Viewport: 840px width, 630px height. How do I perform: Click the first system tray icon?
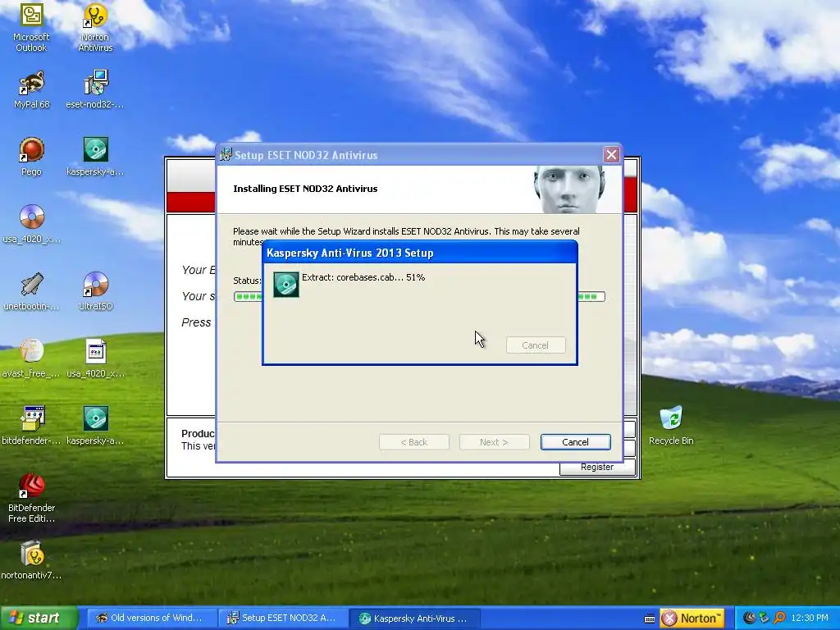point(749,618)
